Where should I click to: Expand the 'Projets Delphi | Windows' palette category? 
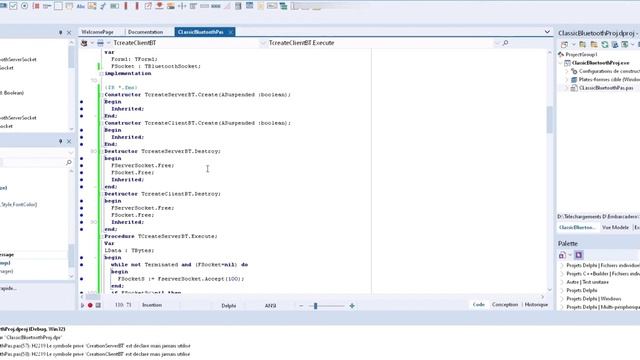pyautogui.click(x=562, y=299)
